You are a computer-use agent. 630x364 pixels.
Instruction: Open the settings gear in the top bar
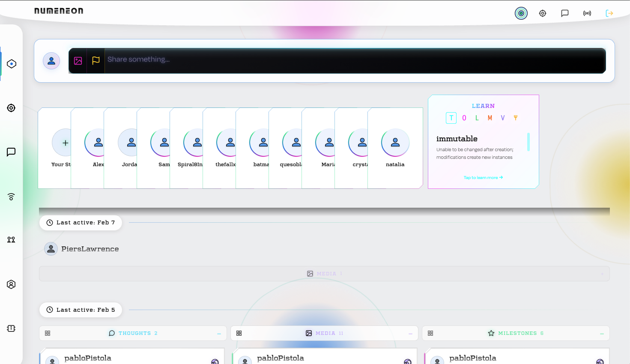point(543,13)
